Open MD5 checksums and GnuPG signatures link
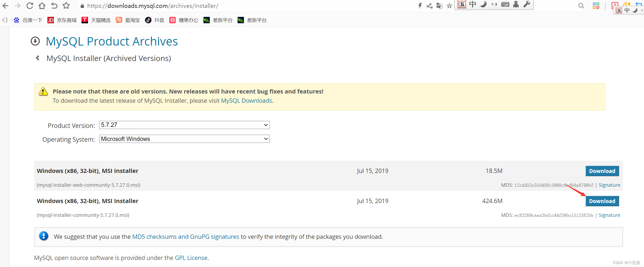 186,237
